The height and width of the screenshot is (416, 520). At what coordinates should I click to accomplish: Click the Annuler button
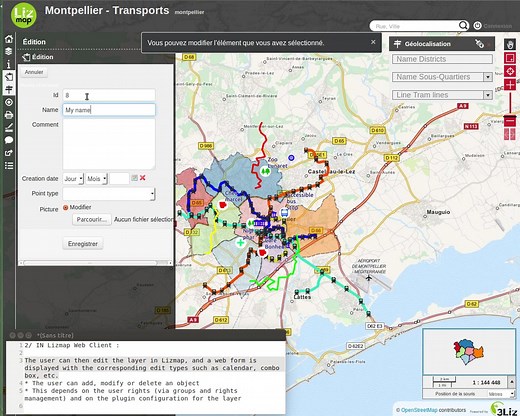[x=34, y=72]
